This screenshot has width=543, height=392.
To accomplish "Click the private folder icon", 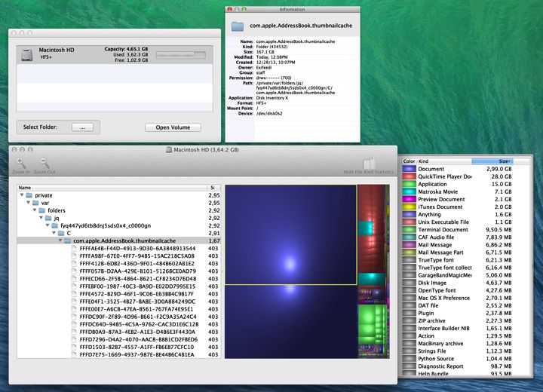I will pos(29,195).
